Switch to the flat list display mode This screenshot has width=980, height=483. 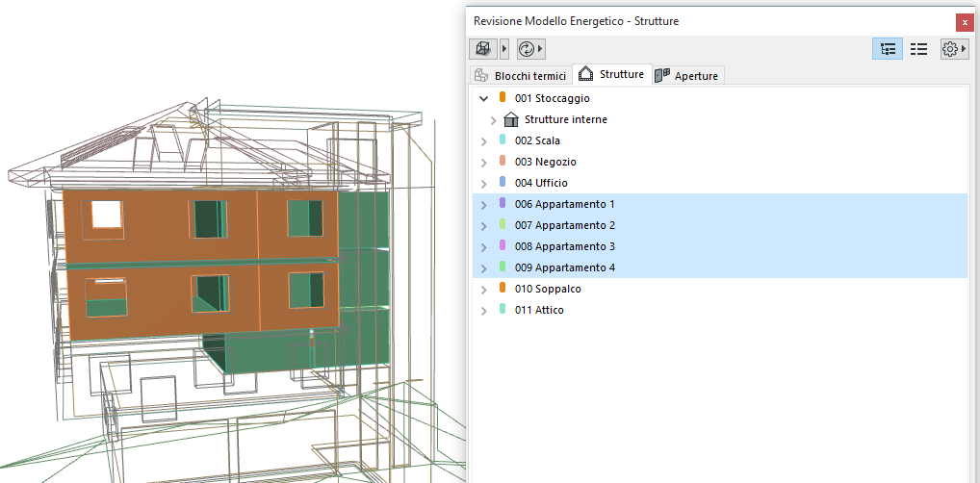tap(918, 49)
